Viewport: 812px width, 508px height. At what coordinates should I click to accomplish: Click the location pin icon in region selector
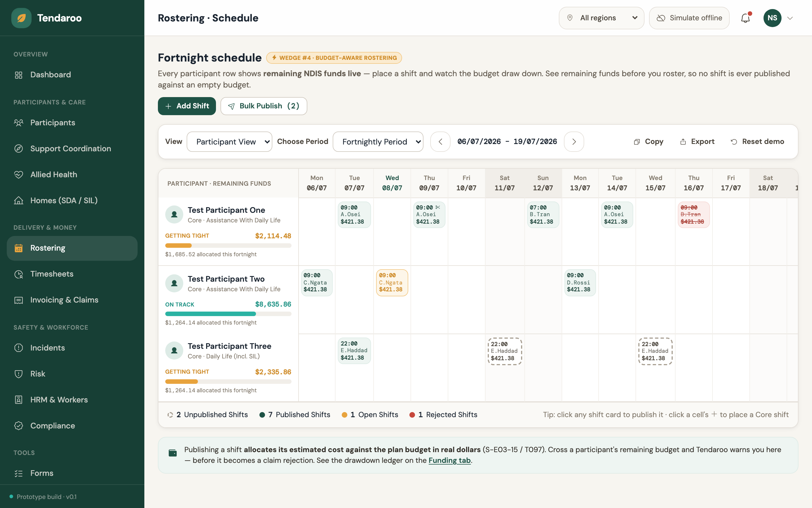[x=570, y=18]
